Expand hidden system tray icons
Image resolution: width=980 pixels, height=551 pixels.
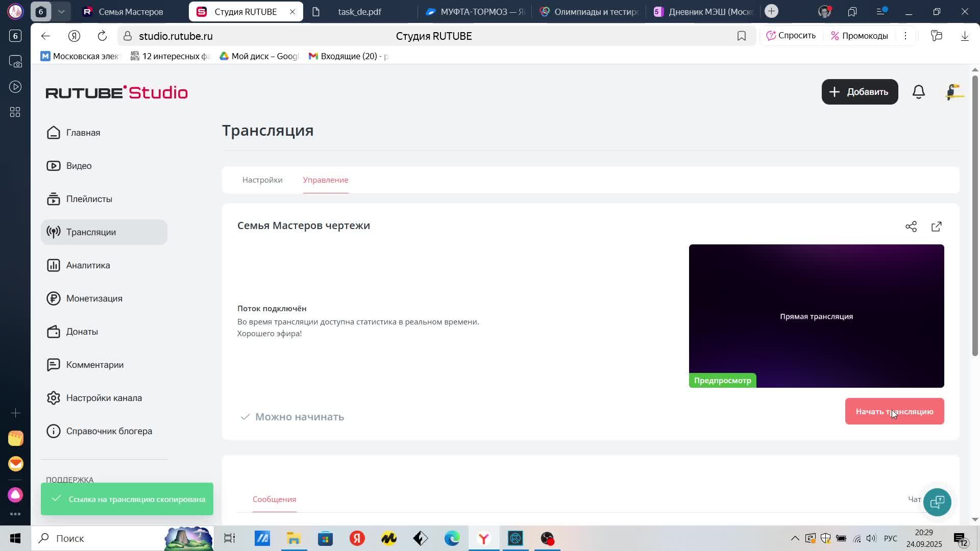pos(795,539)
